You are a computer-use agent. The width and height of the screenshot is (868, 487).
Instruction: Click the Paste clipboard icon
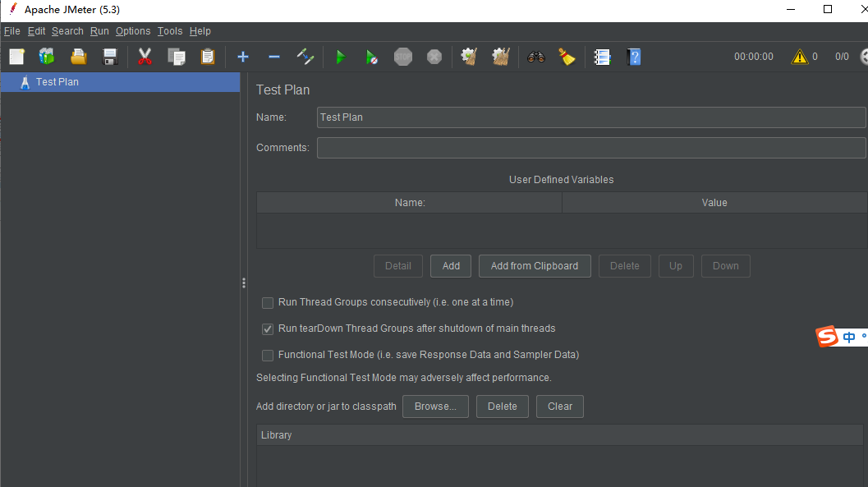208,57
